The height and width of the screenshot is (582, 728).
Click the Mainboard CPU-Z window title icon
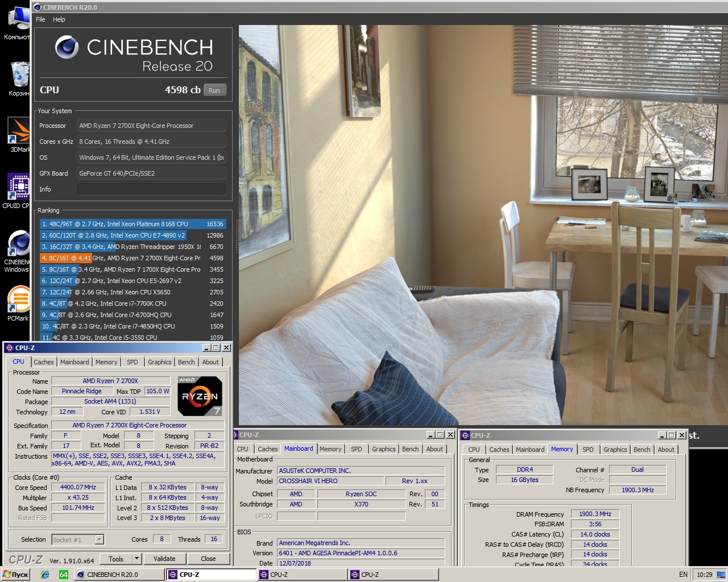point(236,435)
